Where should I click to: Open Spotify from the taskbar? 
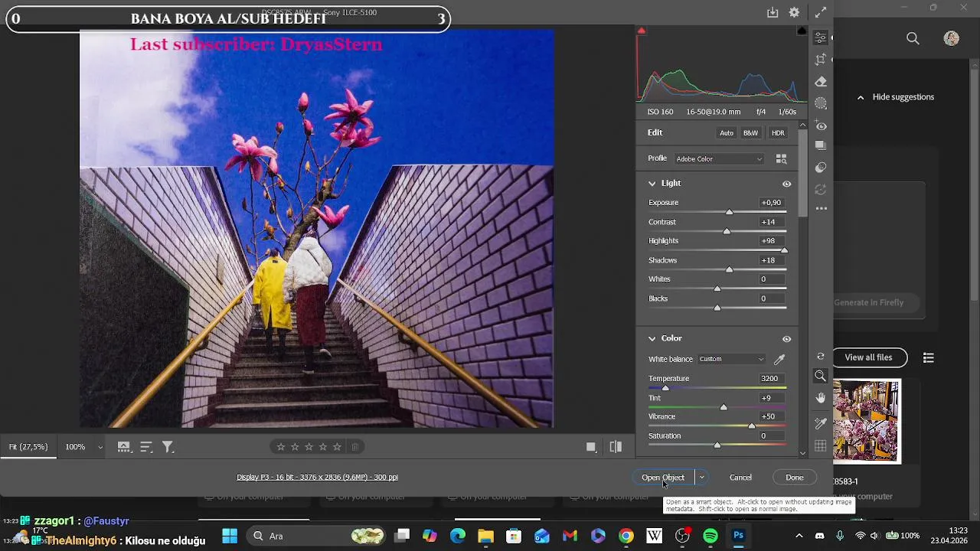coord(710,536)
